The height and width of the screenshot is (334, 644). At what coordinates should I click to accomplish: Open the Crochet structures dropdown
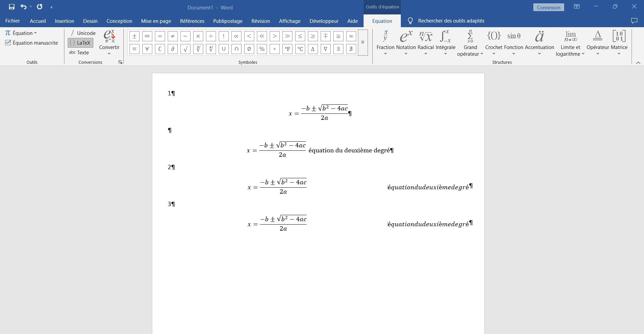[x=494, y=43]
